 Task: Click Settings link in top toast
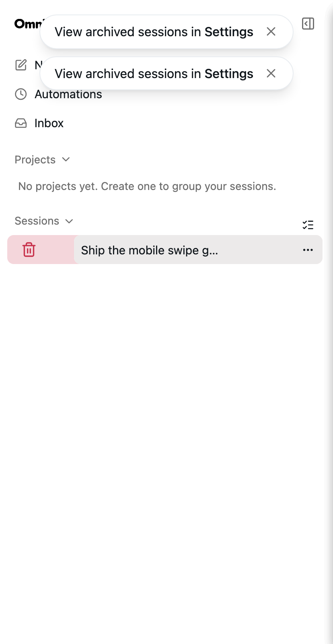(229, 32)
